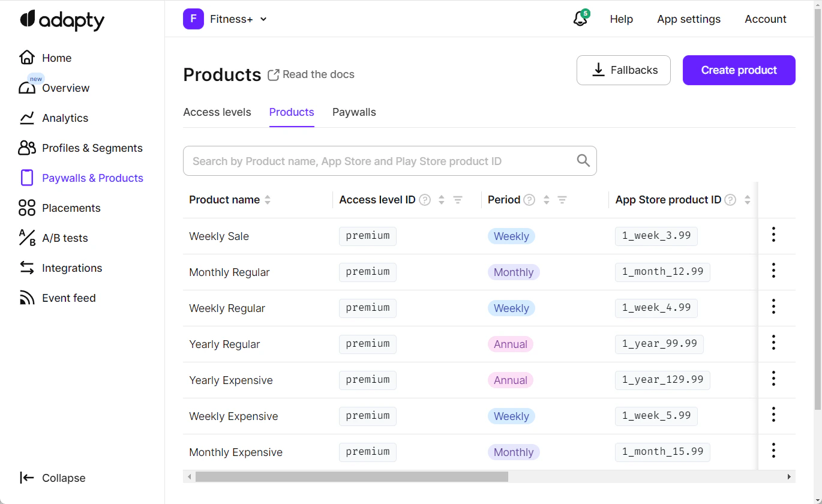Open the Access level ID column filter
Viewport: 822px width, 504px height.
pyautogui.click(x=458, y=200)
